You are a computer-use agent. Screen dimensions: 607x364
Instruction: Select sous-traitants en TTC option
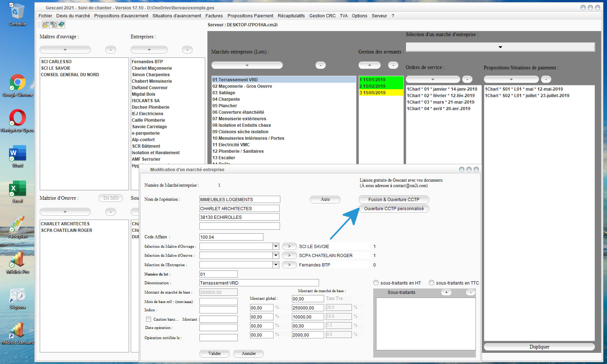(x=431, y=283)
